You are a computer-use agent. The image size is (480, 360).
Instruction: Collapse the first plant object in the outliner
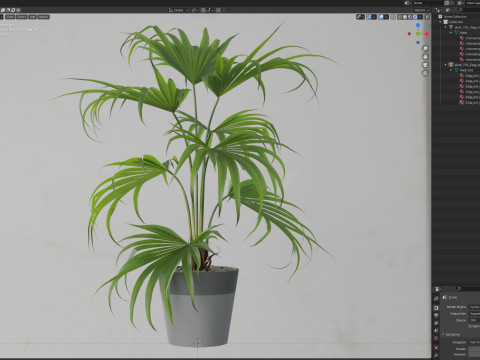[x=446, y=27]
